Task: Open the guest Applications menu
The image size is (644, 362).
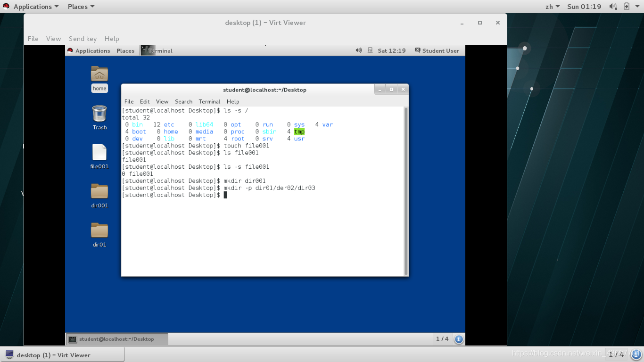Action: click(89, 50)
